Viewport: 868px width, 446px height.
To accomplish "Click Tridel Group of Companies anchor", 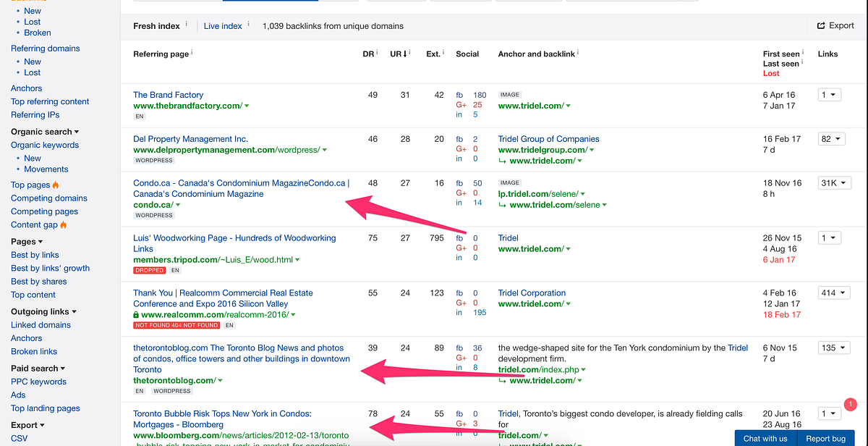I will click(548, 139).
